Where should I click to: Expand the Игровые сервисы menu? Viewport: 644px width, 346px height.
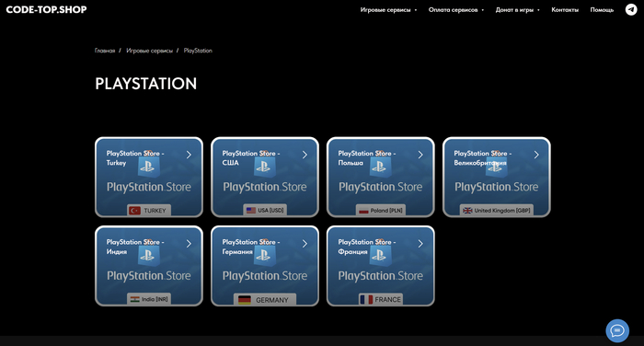coord(388,10)
